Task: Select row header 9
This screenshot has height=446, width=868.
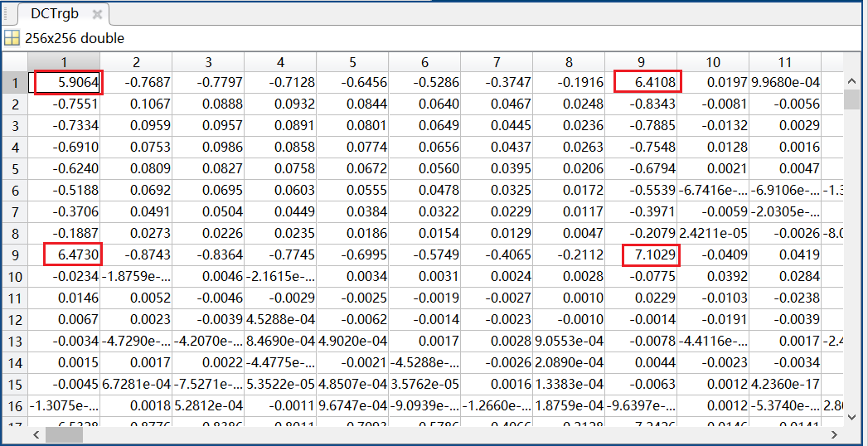Action: coord(15,256)
